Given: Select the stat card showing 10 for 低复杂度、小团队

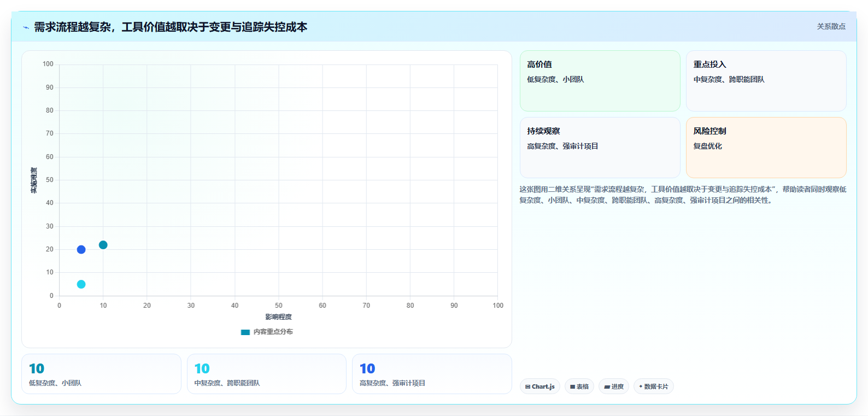Looking at the screenshot, I should 101,374.
